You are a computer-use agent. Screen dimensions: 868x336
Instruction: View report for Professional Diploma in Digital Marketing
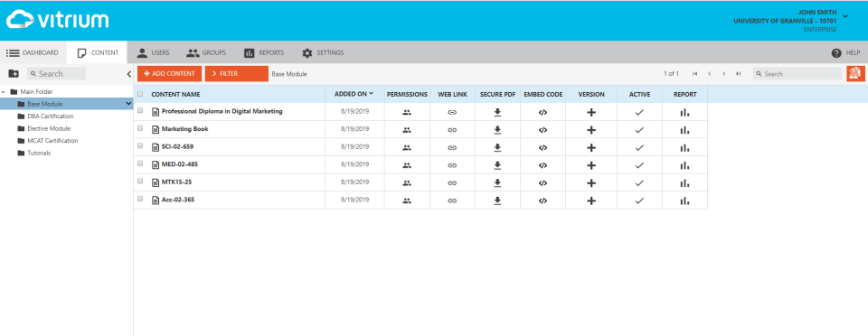[684, 112]
